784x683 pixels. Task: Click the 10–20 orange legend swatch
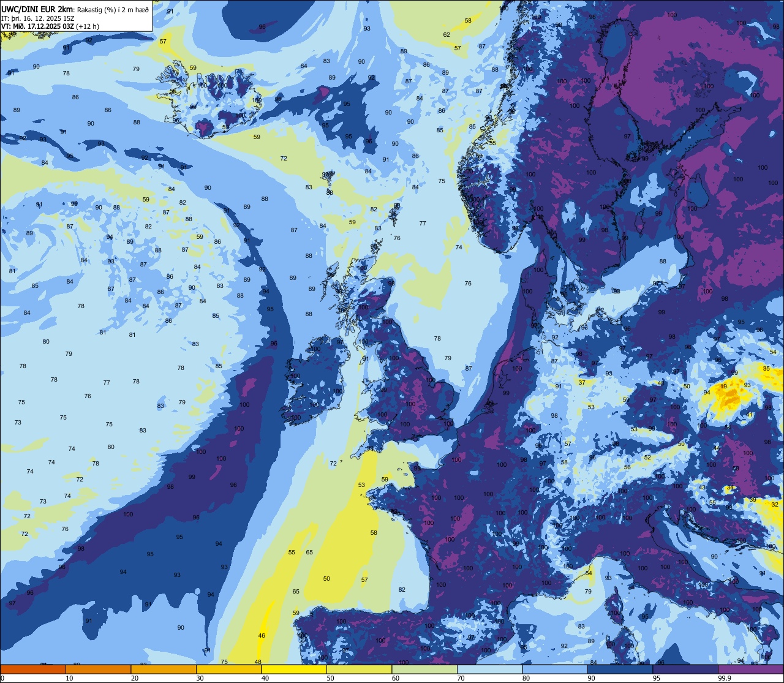click(98, 669)
